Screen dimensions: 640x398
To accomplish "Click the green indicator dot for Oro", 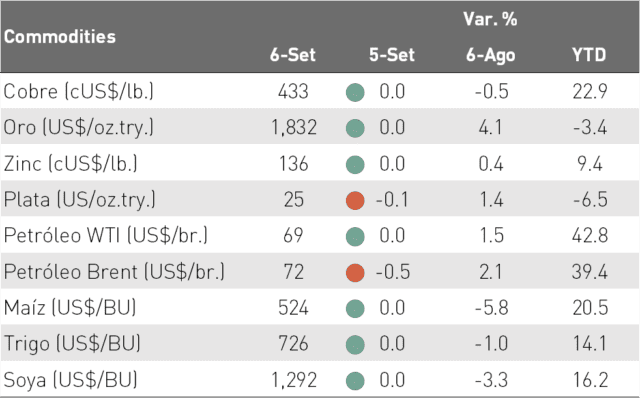I will click(x=355, y=129).
